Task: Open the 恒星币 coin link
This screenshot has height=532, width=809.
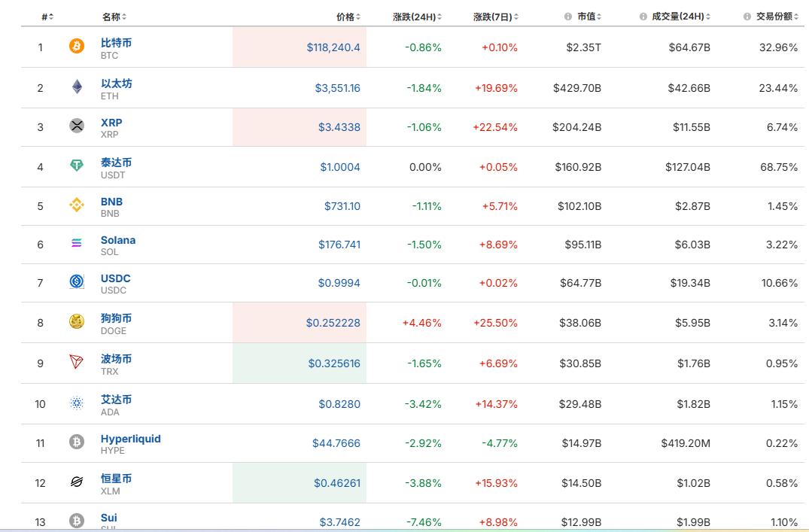Action: [116, 479]
